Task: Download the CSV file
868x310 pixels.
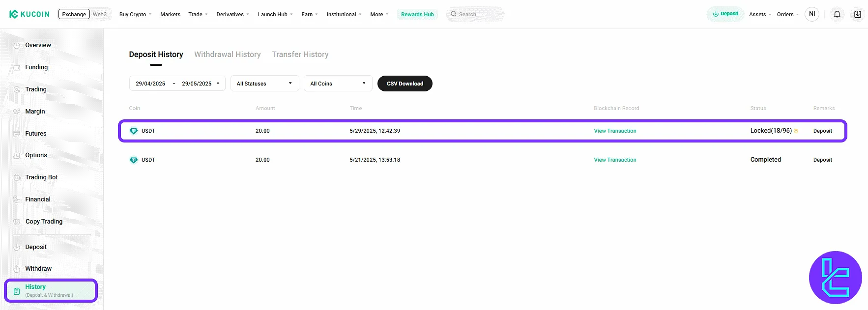Action: (x=405, y=84)
